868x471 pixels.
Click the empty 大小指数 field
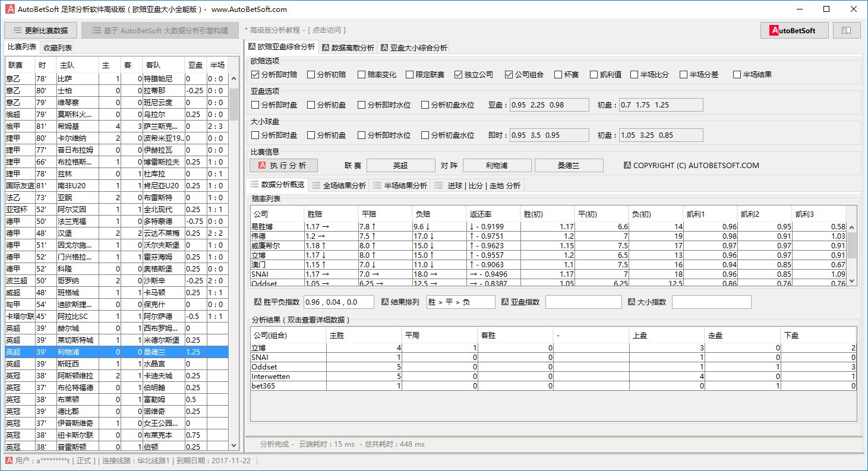pyautogui.click(x=711, y=302)
